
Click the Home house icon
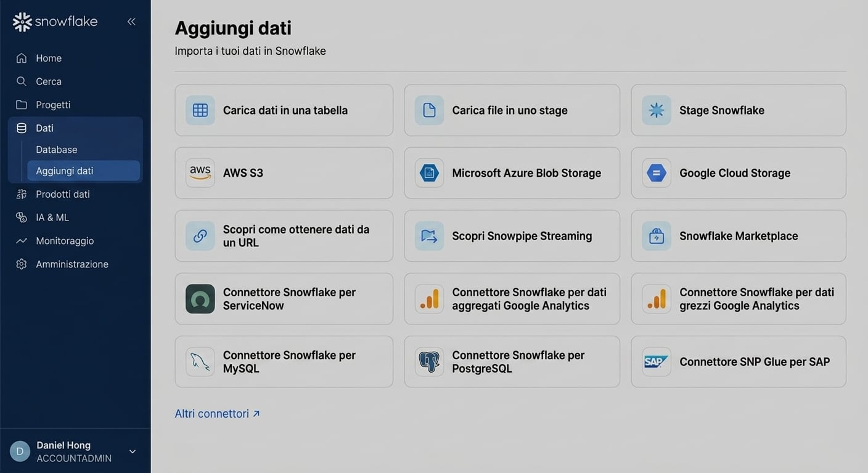click(x=22, y=58)
